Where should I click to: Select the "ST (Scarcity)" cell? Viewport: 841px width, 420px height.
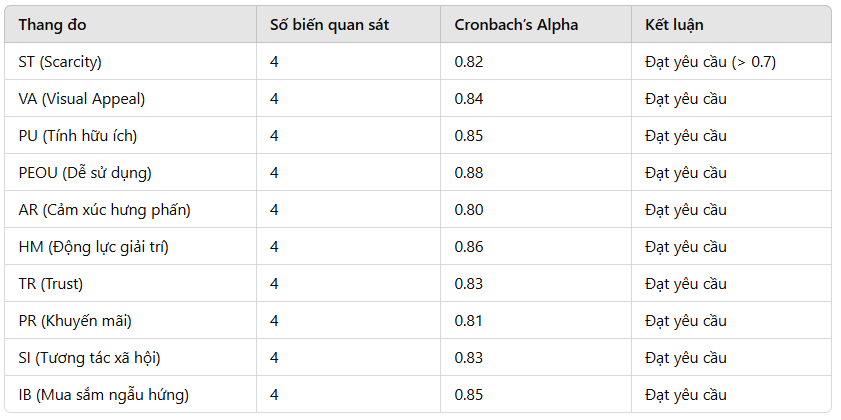pos(60,62)
